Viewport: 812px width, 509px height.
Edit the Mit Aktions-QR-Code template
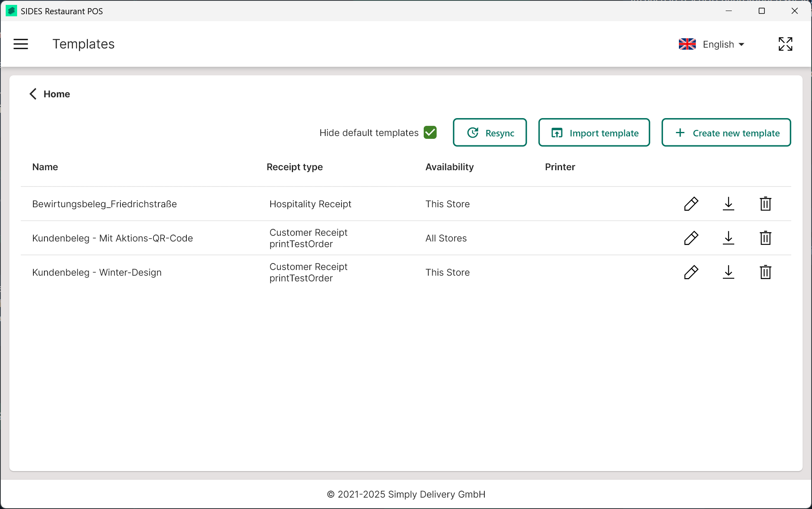(x=691, y=238)
